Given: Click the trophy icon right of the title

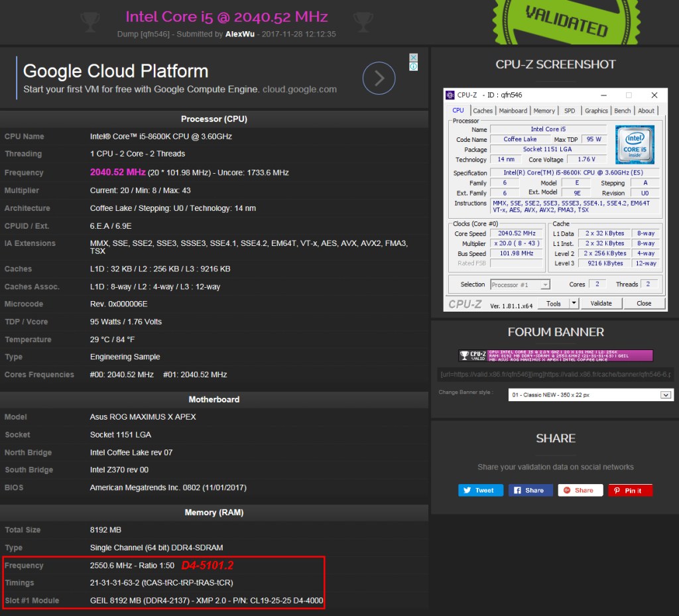Looking at the screenshot, I should (x=363, y=21).
